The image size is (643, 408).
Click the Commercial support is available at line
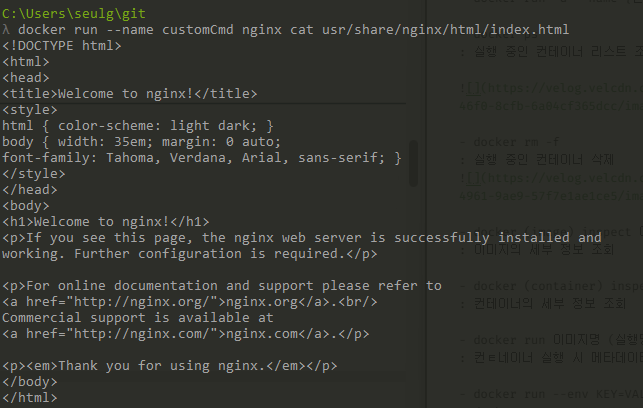tap(138, 317)
